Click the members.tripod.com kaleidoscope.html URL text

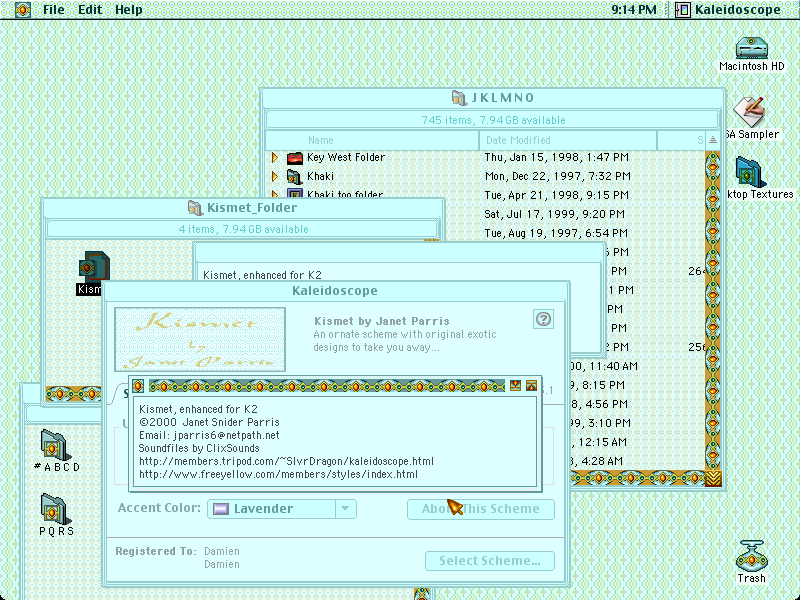286,462
